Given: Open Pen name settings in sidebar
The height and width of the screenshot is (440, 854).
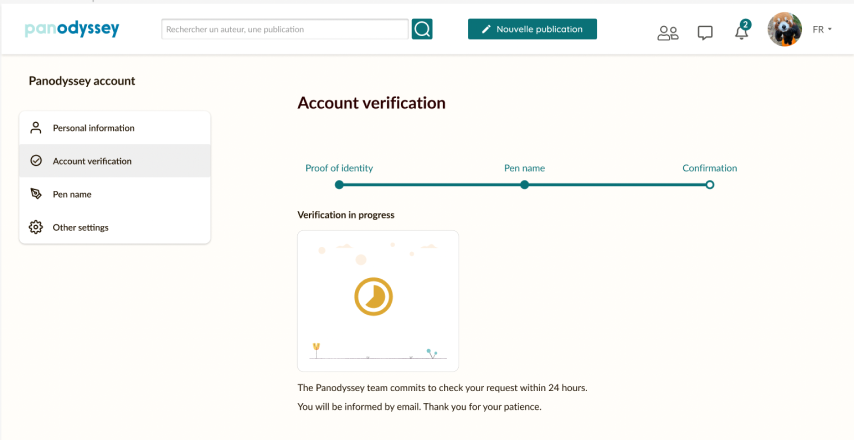Looking at the screenshot, I should [115, 194].
